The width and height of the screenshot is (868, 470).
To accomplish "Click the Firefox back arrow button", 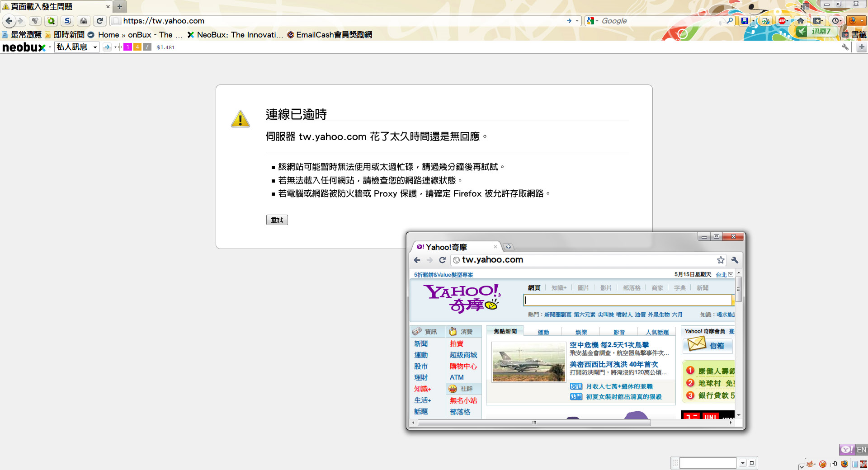I will pyautogui.click(x=9, y=21).
